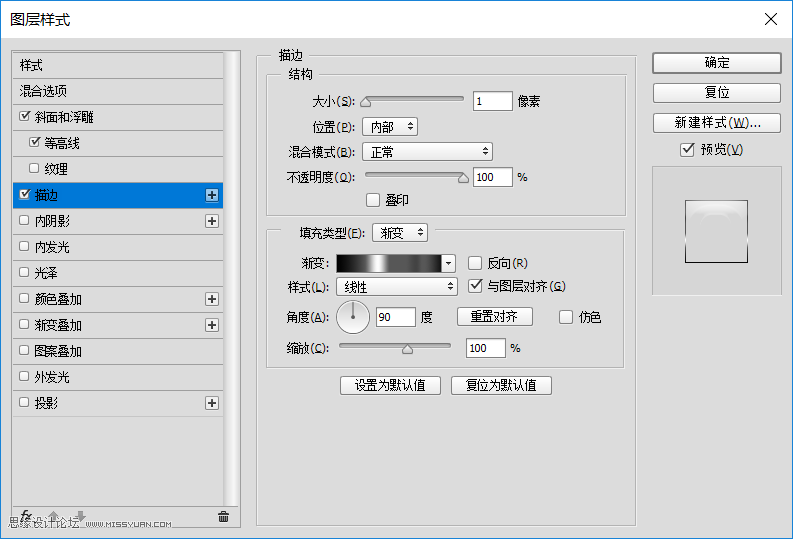The width and height of the screenshot is (793, 539).
Task: Delete effect with the trash icon
Action: tap(223, 517)
